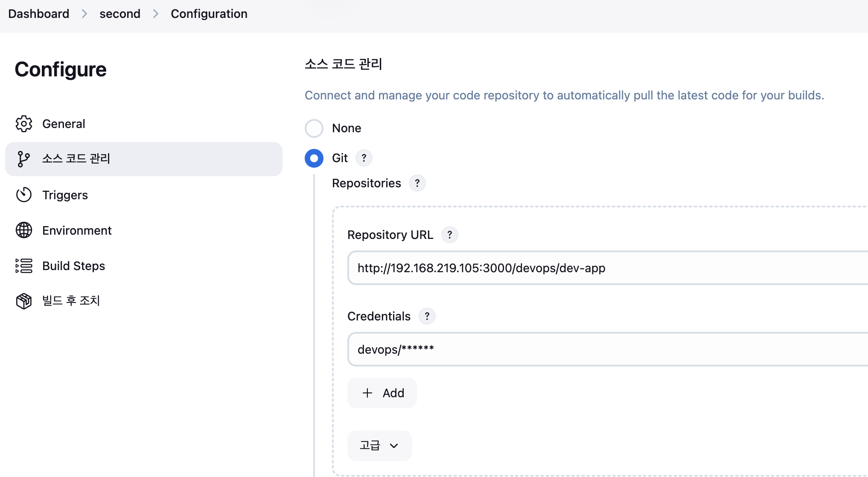Go to the second breadcrumb

click(119, 14)
